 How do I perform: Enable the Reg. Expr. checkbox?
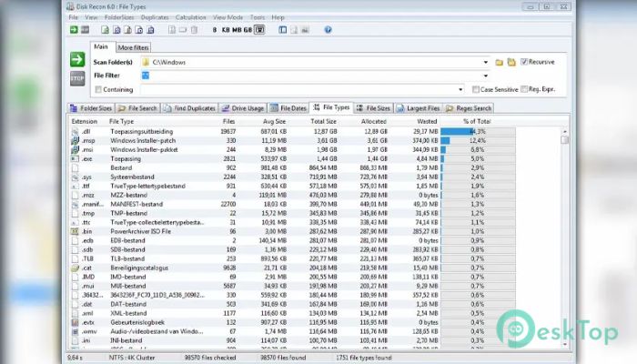pos(524,89)
